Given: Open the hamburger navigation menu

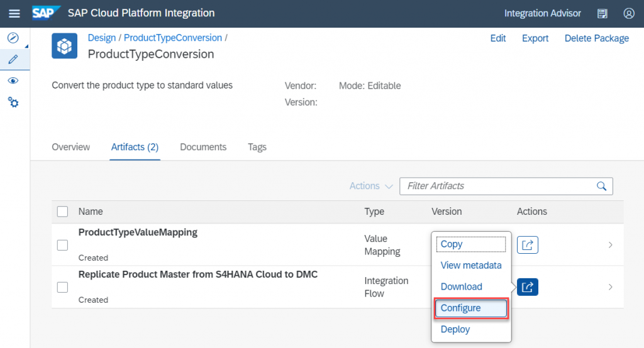Looking at the screenshot, I should click(x=14, y=14).
